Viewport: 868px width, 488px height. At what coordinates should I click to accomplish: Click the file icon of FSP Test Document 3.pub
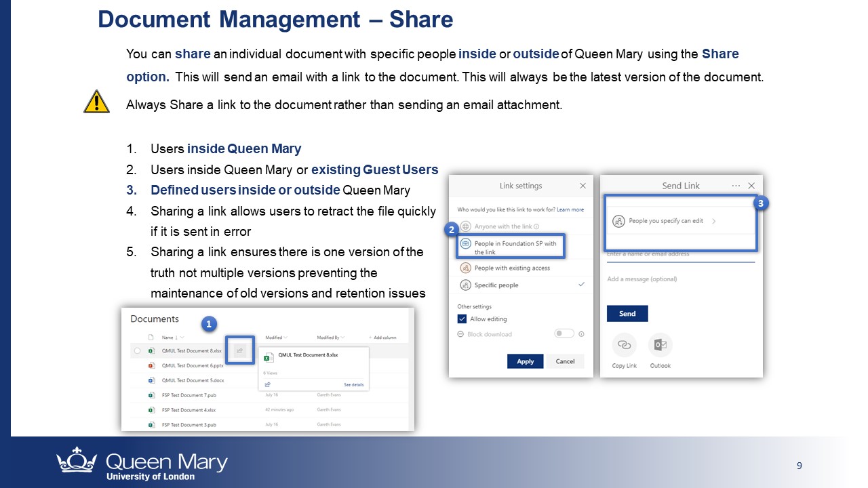click(x=152, y=425)
